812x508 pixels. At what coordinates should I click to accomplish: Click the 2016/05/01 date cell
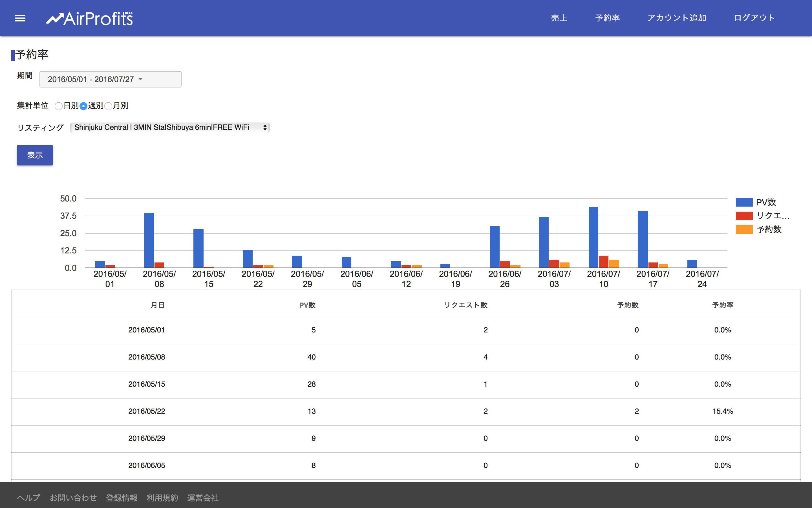pos(147,330)
